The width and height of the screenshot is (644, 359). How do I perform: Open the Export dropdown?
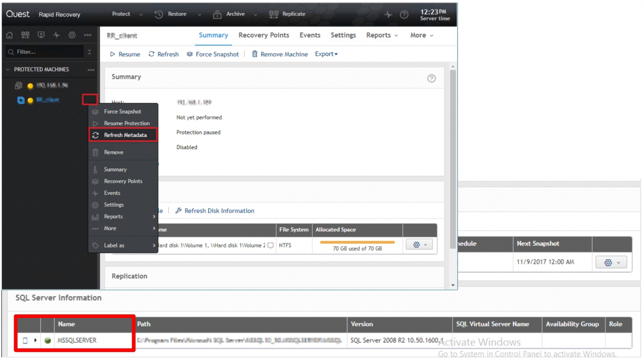coord(326,54)
